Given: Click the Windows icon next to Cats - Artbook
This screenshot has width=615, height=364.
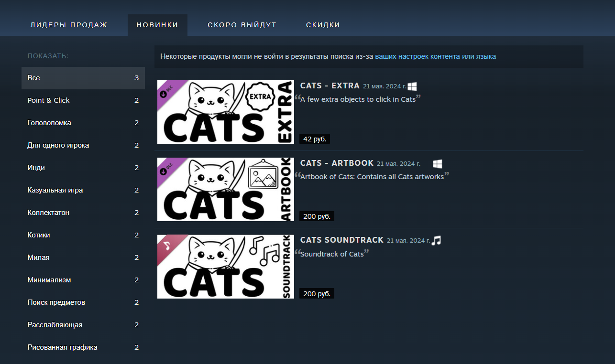Looking at the screenshot, I should pyautogui.click(x=438, y=164).
